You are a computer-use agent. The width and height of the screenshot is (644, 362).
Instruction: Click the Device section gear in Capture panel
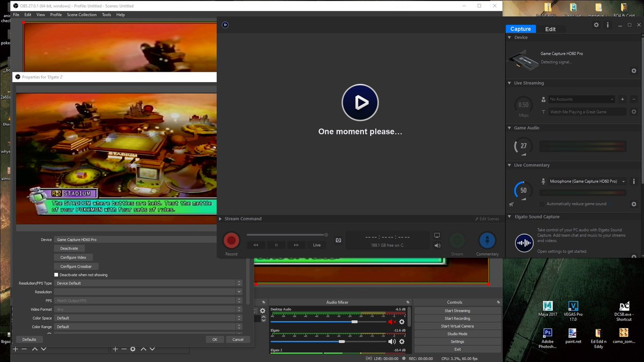[634, 70]
